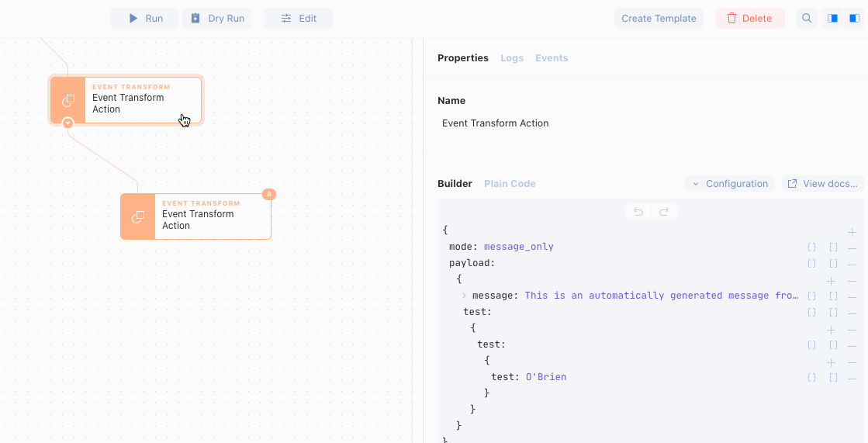Expand the message field chevron
Image resolution: width=868 pixels, height=443 pixels.
(464, 296)
